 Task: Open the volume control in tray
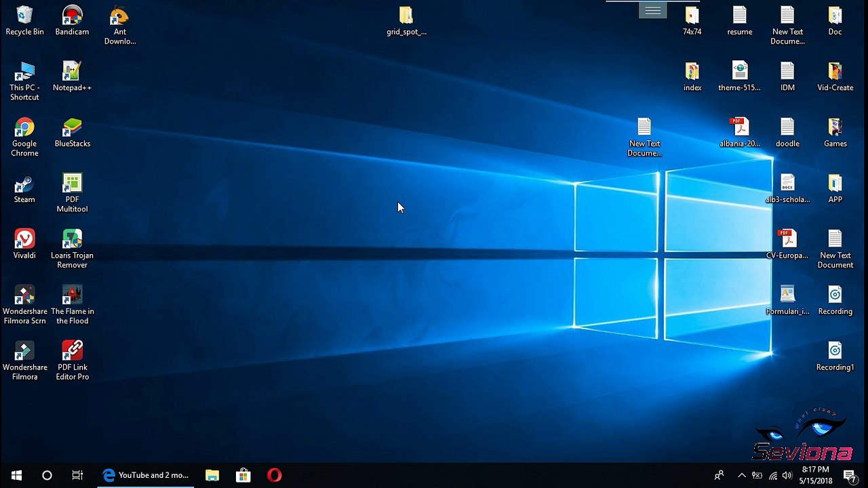click(x=788, y=475)
